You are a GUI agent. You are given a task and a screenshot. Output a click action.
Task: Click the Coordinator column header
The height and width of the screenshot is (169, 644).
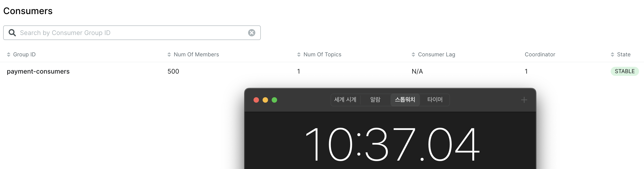(540, 55)
